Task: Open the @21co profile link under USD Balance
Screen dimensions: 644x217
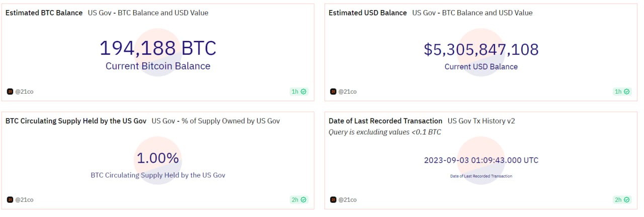Action: pos(347,92)
